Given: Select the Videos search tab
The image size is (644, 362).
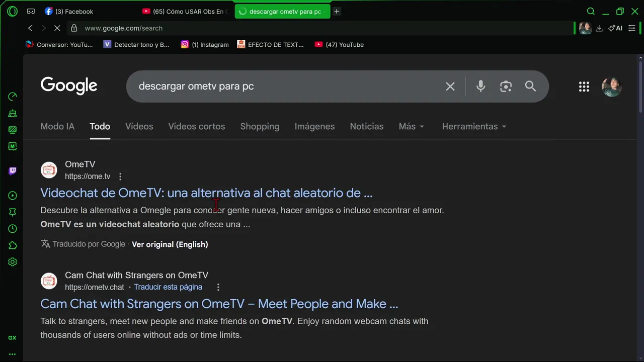Looking at the screenshot, I should click(x=139, y=126).
